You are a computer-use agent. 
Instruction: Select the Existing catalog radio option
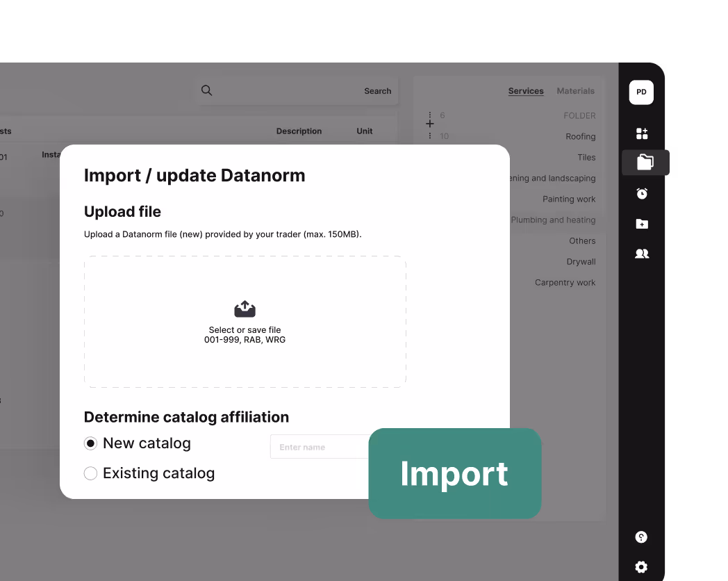pos(90,473)
